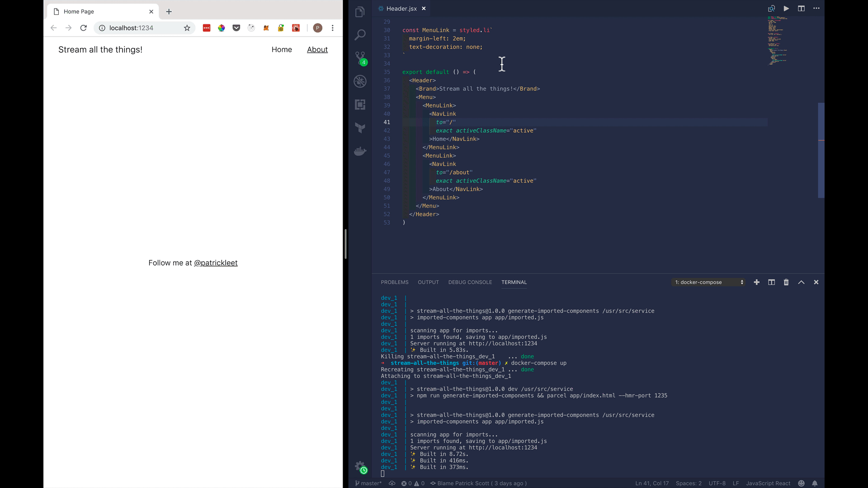868x488 pixels.
Task: Switch to the PROBLEMS panel tab
Action: point(394,282)
